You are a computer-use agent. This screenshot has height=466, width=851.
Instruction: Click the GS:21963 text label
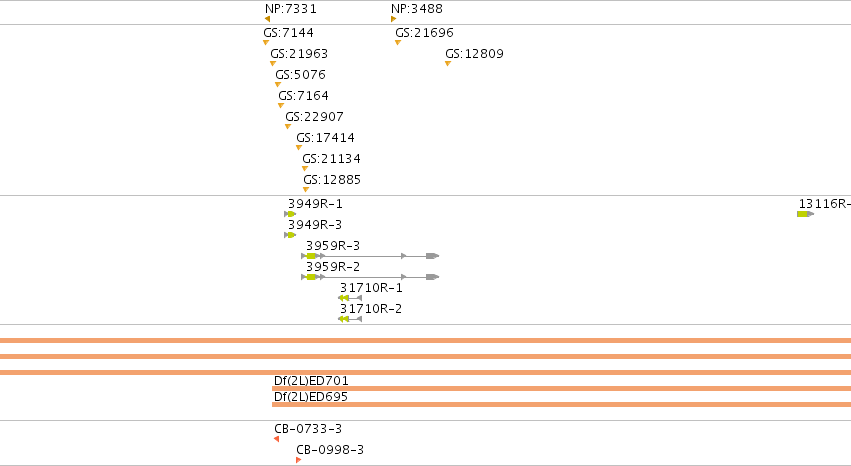pyautogui.click(x=299, y=54)
